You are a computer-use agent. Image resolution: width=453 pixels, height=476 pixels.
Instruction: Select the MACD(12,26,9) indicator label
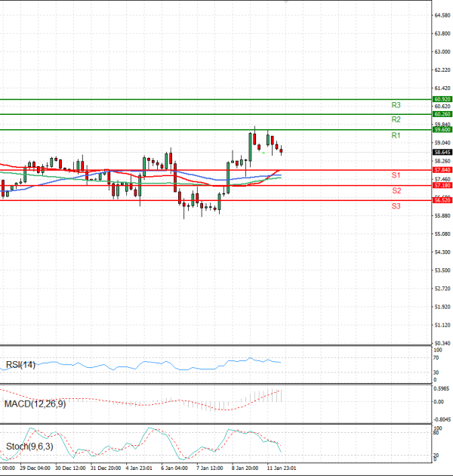click(35, 404)
